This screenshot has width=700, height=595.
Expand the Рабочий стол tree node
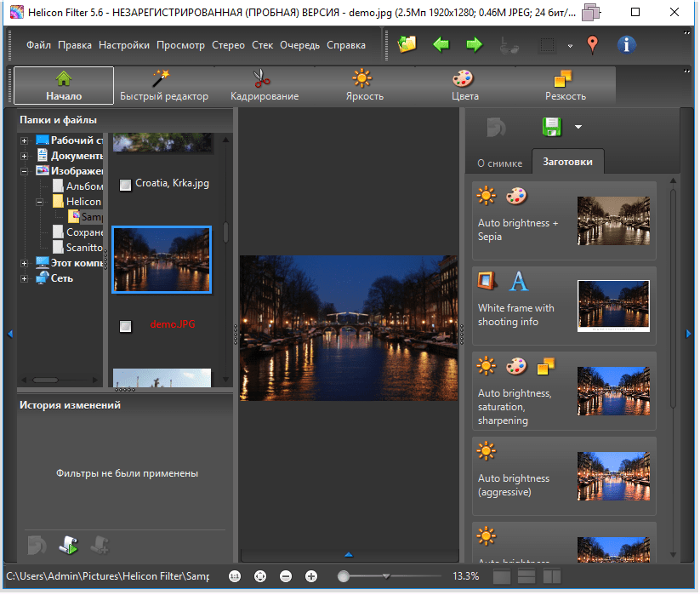[24, 140]
